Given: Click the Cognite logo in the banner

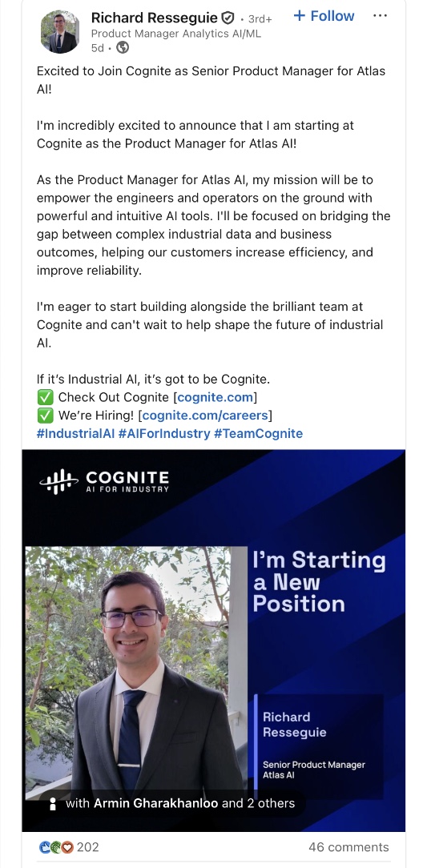Looking at the screenshot, I should (x=104, y=481).
